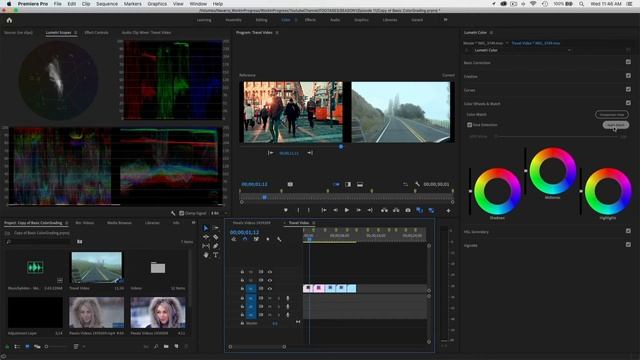640x360 pixels.
Task: Toggle timeline snap magnet icon
Action: (245, 239)
